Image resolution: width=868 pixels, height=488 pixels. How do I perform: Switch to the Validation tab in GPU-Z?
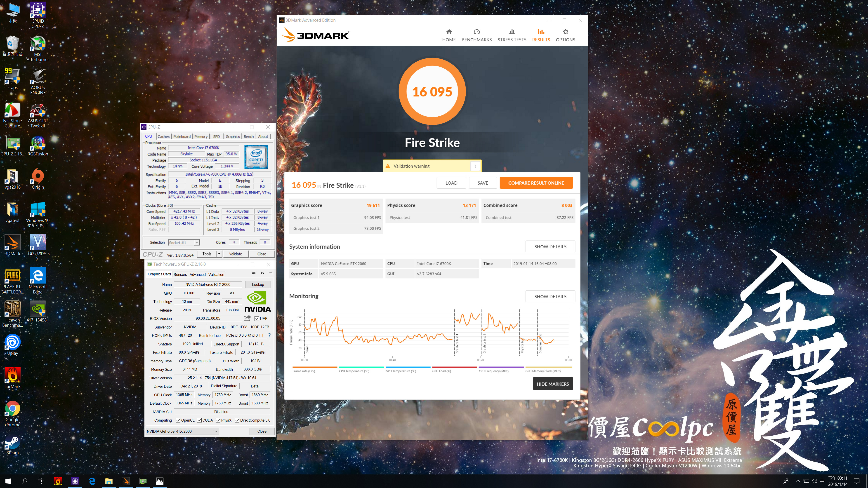[x=216, y=274]
